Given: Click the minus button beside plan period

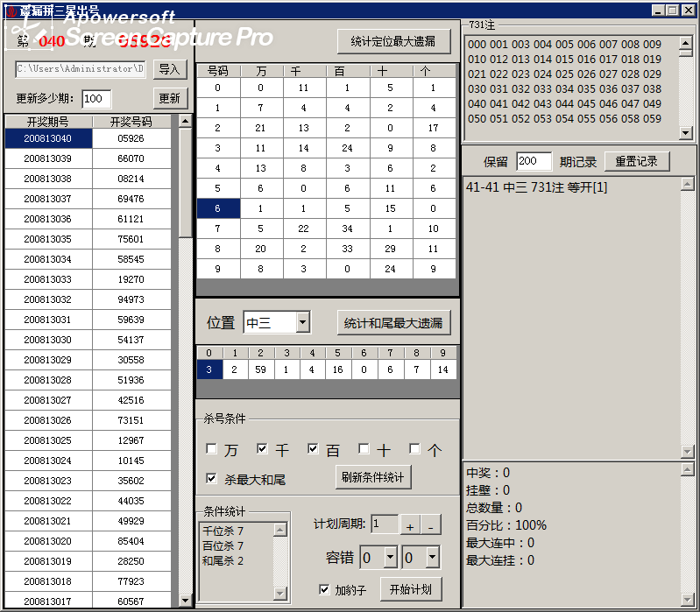Looking at the screenshot, I should [430, 525].
